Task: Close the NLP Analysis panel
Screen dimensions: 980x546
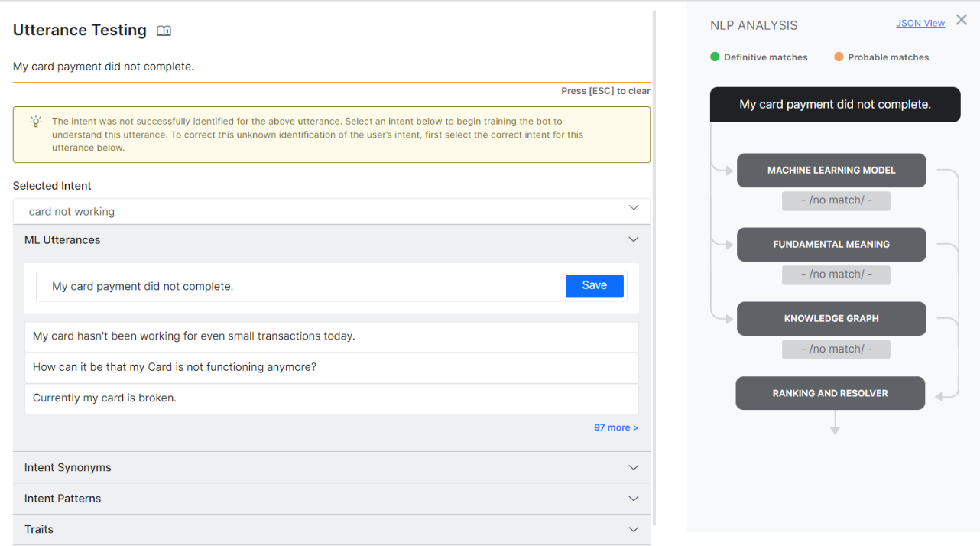Action: click(962, 21)
